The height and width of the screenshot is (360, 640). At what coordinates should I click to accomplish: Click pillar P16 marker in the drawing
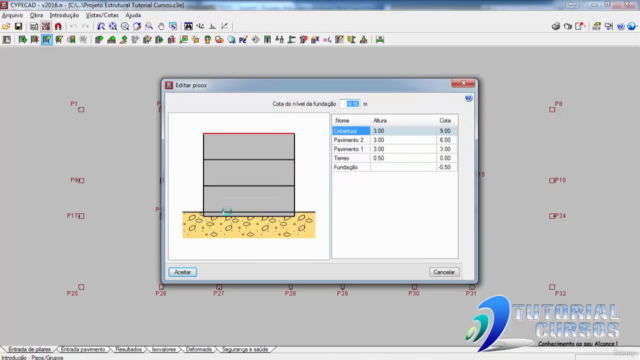pyautogui.click(x=552, y=180)
